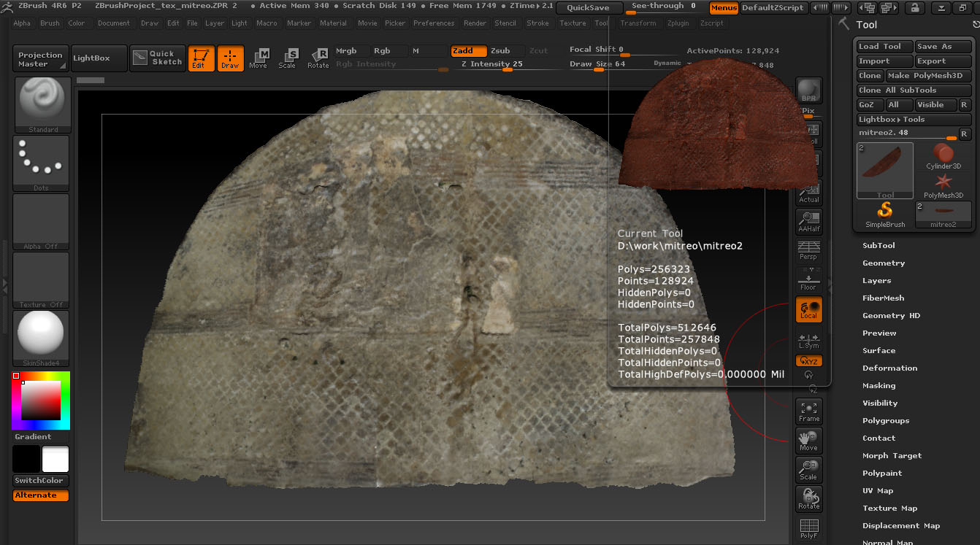The height and width of the screenshot is (545, 980).
Task: Expand the Geometry section
Action: pyautogui.click(x=884, y=263)
